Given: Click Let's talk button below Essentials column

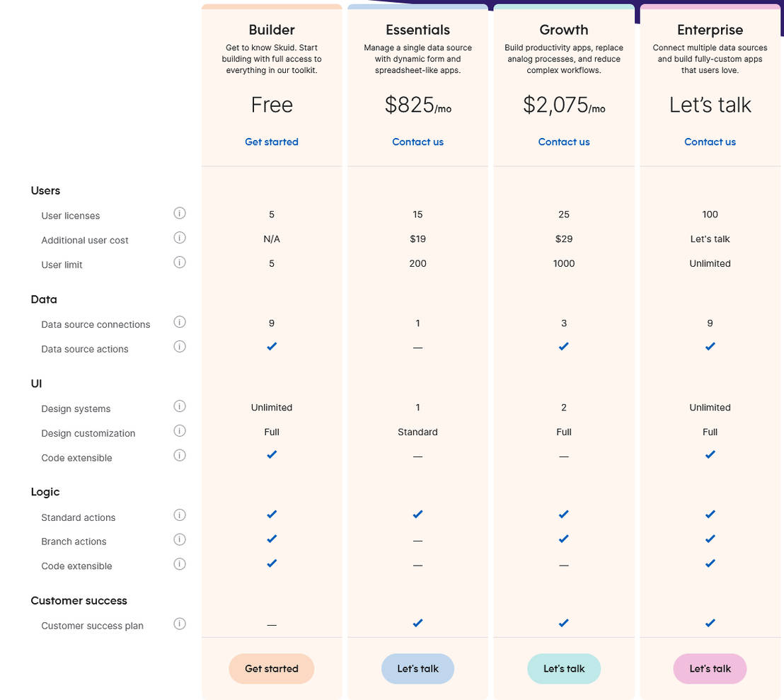Looking at the screenshot, I should coord(417,668).
